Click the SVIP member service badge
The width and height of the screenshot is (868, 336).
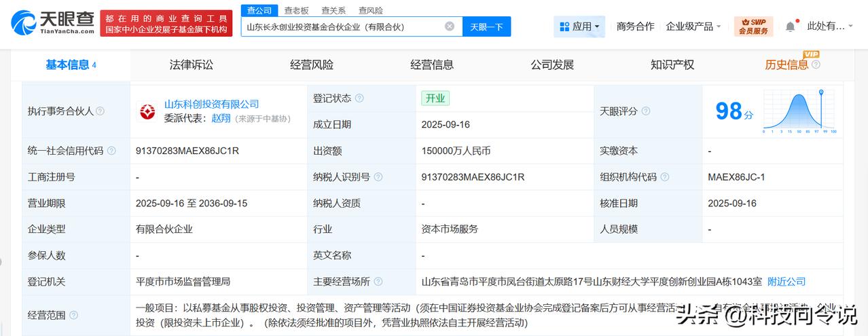click(753, 26)
